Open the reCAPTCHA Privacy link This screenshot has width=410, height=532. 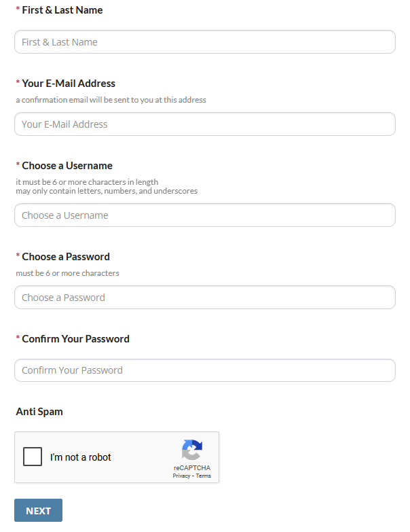(x=181, y=476)
